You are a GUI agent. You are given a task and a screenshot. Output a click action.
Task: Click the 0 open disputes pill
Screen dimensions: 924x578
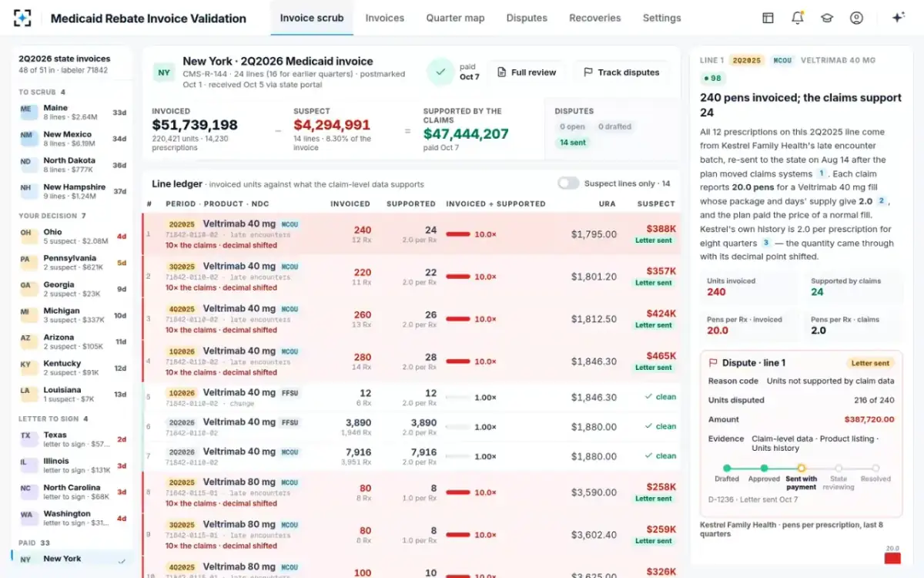pyautogui.click(x=572, y=126)
